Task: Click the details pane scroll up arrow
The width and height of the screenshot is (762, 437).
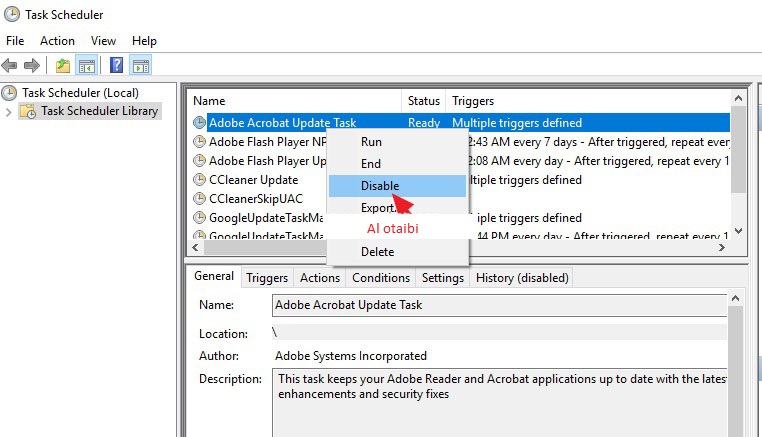Action: point(736,298)
